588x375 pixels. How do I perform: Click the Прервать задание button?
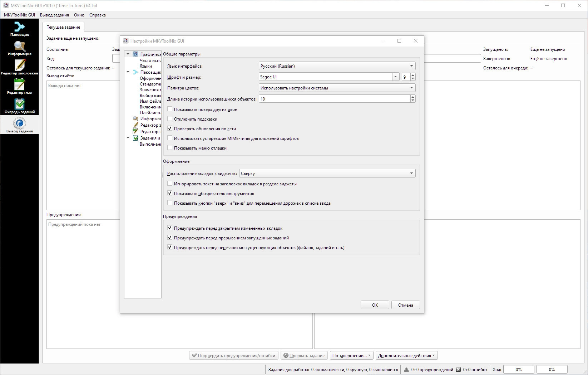pyautogui.click(x=304, y=355)
